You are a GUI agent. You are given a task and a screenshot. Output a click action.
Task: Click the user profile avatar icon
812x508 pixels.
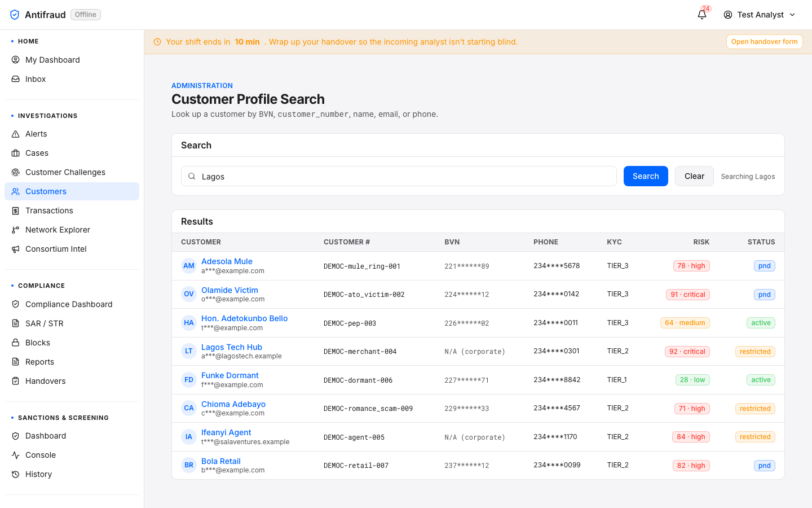728,15
